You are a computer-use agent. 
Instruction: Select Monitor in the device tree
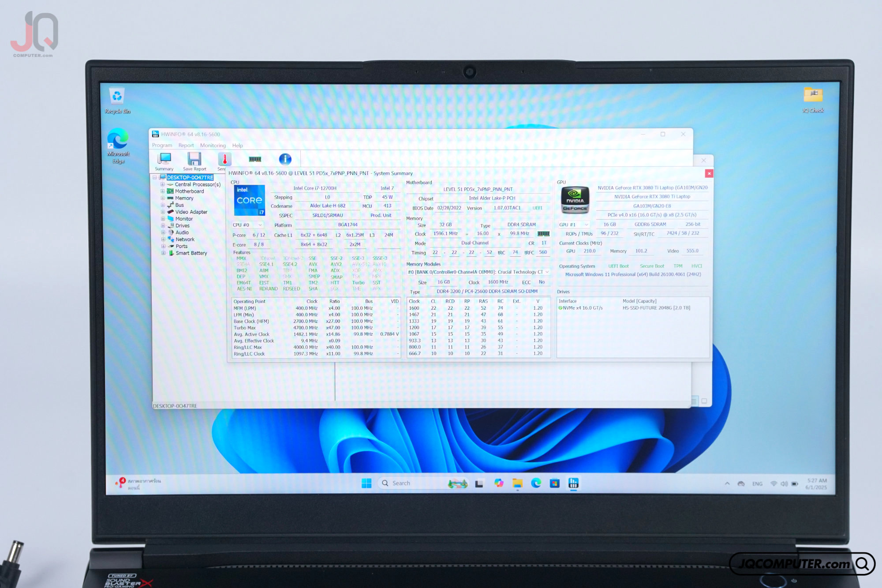tap(184, 219)
